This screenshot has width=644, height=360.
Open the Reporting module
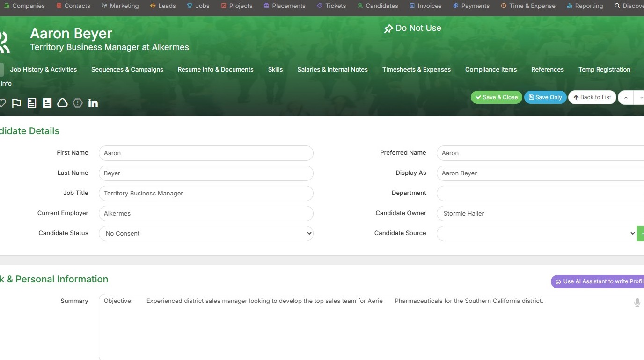pos(585,6)
